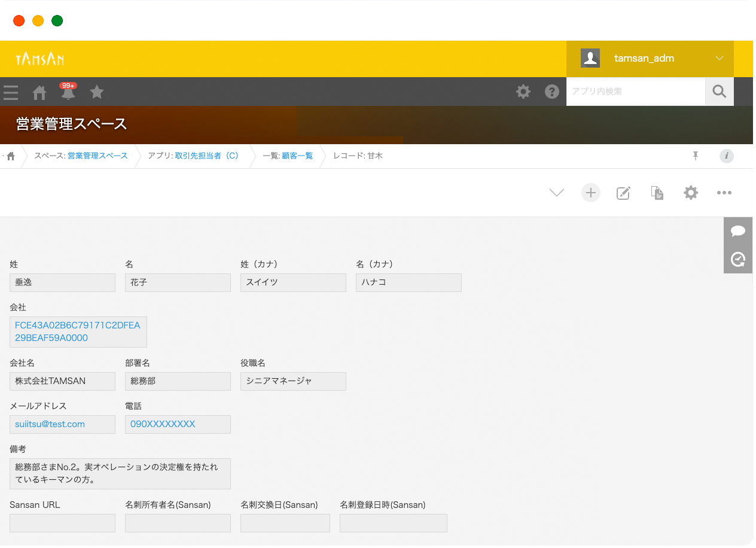Click the home icon in navigation bar

click(39, 92)
